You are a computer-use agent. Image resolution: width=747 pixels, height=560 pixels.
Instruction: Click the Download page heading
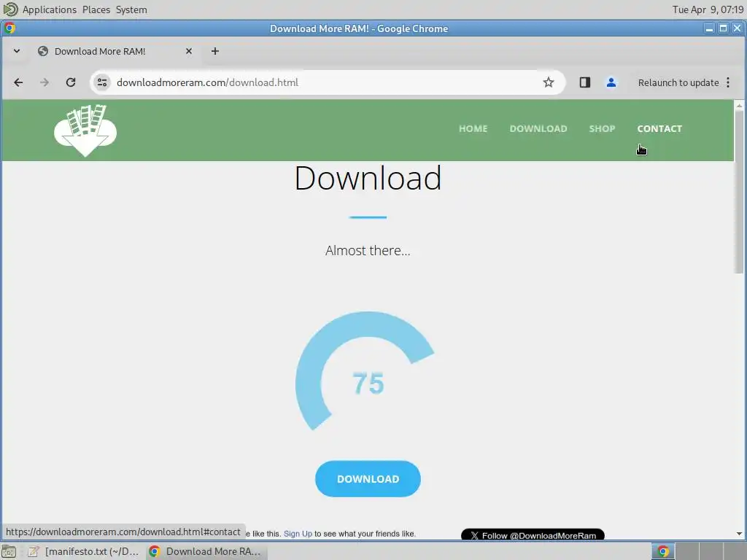[368, 178]
